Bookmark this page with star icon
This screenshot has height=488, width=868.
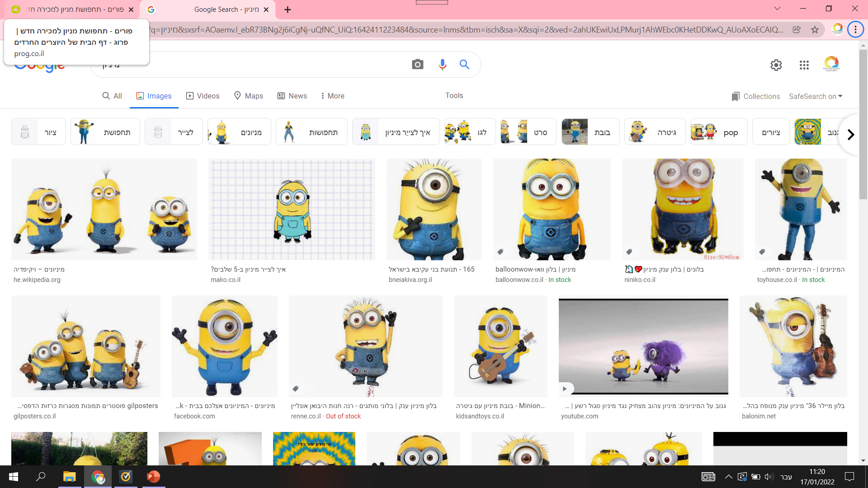click(815, 30)
